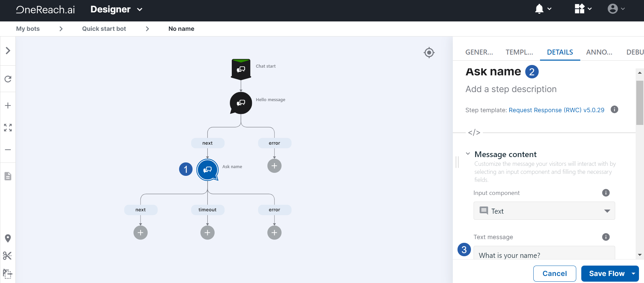Click the refresh flow icon

[8, 79]
